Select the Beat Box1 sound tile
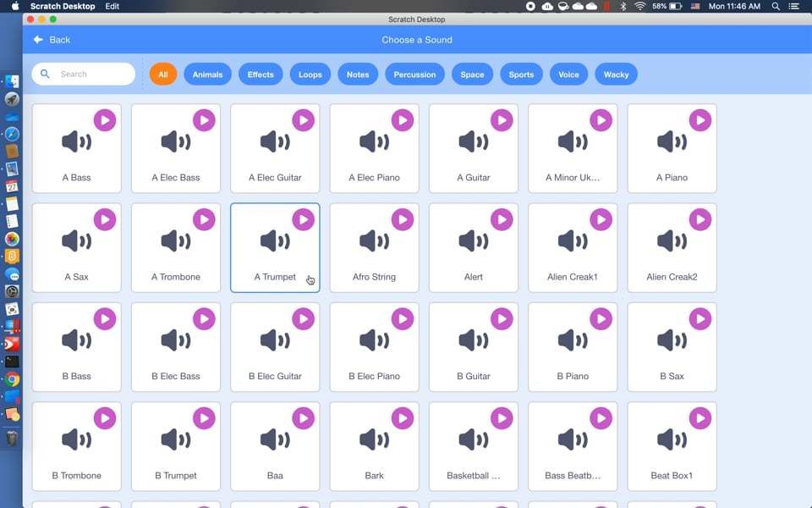 click(672, 446)
